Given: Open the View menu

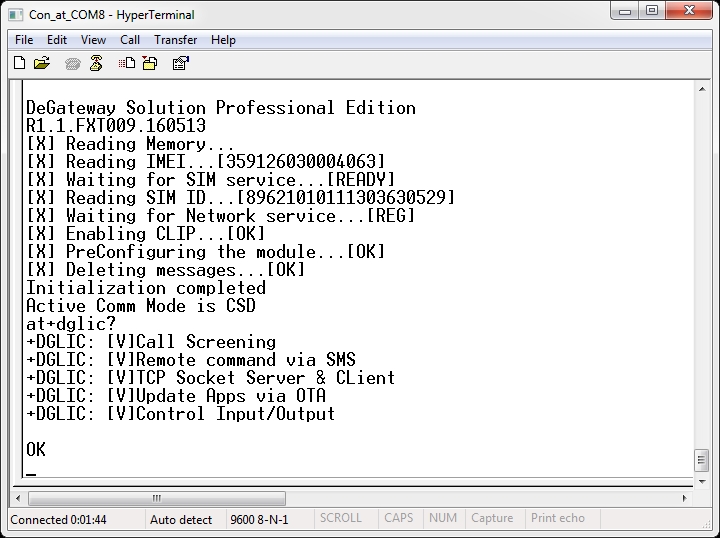Looking at the screenshot, I should [93, 40].
